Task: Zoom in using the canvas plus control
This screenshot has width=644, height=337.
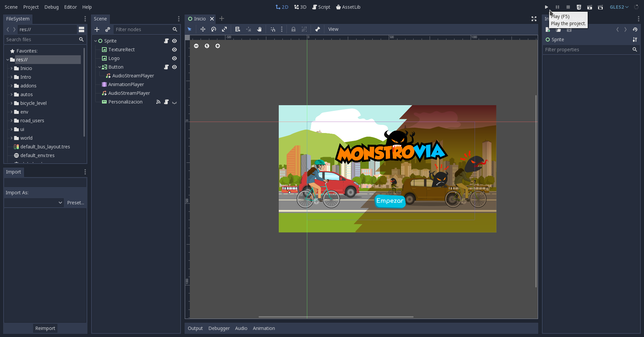Action: click(x=217, y=46)
